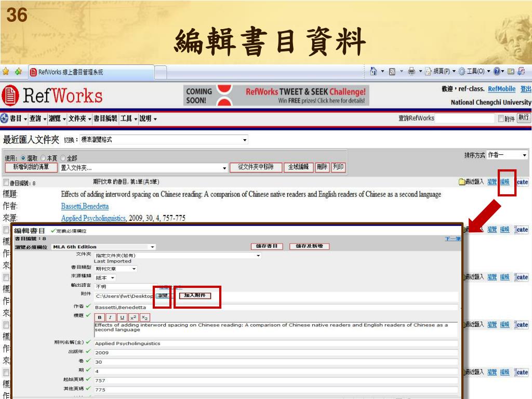Open the 說明 menu
532x399 pixels.
pos(148,118)
